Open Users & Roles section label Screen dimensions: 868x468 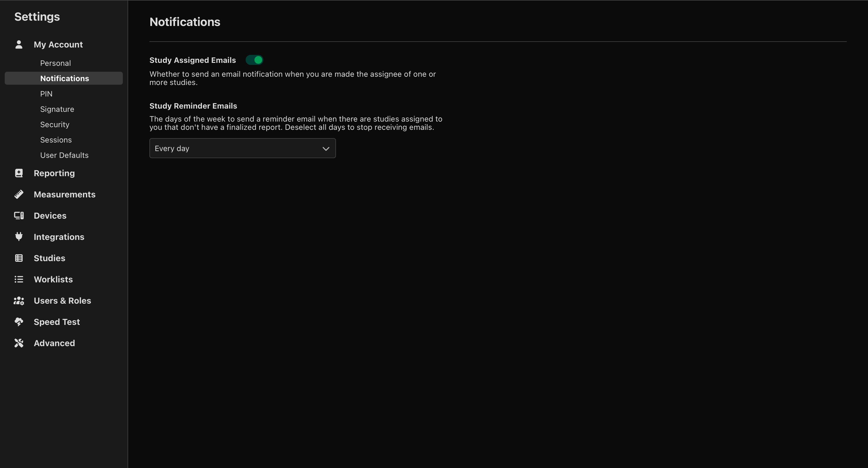(62, 300)
